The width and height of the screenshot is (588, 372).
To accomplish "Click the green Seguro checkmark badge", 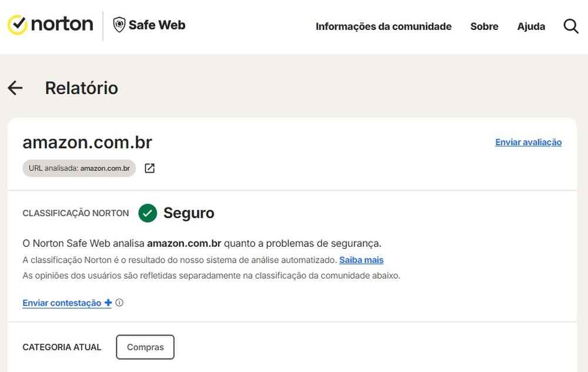I will click(147, 213).
